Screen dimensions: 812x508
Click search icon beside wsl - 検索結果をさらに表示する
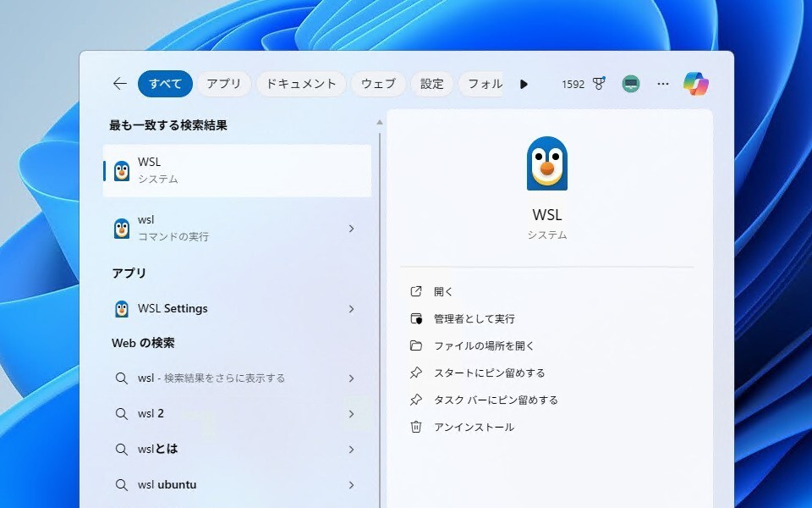(121, 378)
